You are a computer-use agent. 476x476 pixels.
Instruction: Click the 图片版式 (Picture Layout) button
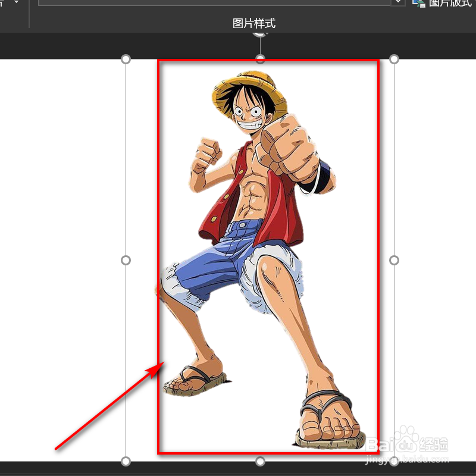pyautogui.click(x=443, y=4)
